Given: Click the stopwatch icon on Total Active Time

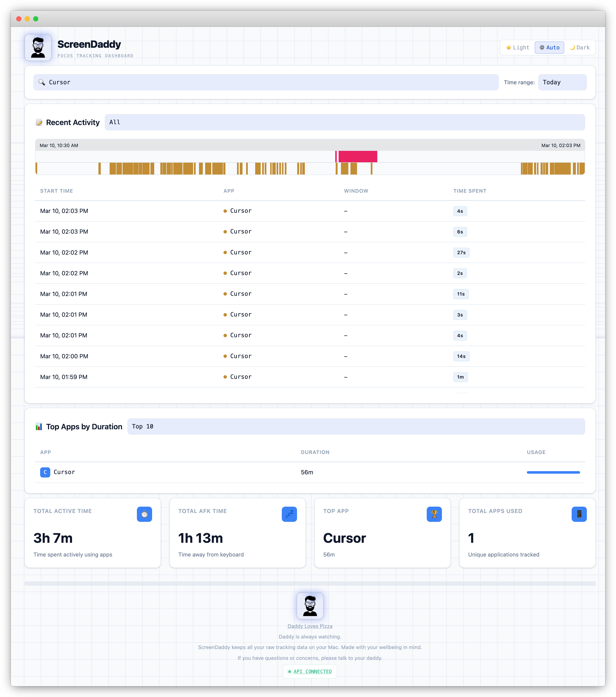Looking at the screenshot, I should 144,514.
